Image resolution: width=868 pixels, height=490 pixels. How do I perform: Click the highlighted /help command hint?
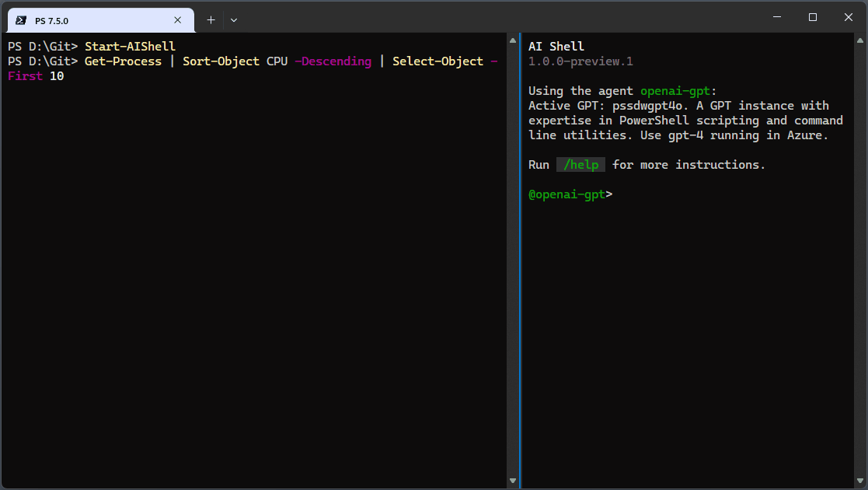click(x=580, y=164)
